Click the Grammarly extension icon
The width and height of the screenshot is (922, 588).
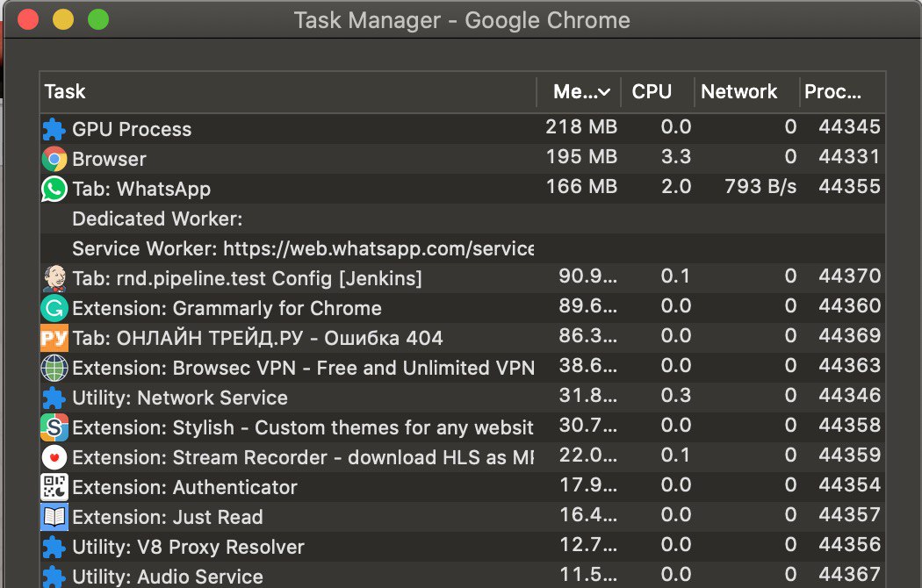(54, 308)
